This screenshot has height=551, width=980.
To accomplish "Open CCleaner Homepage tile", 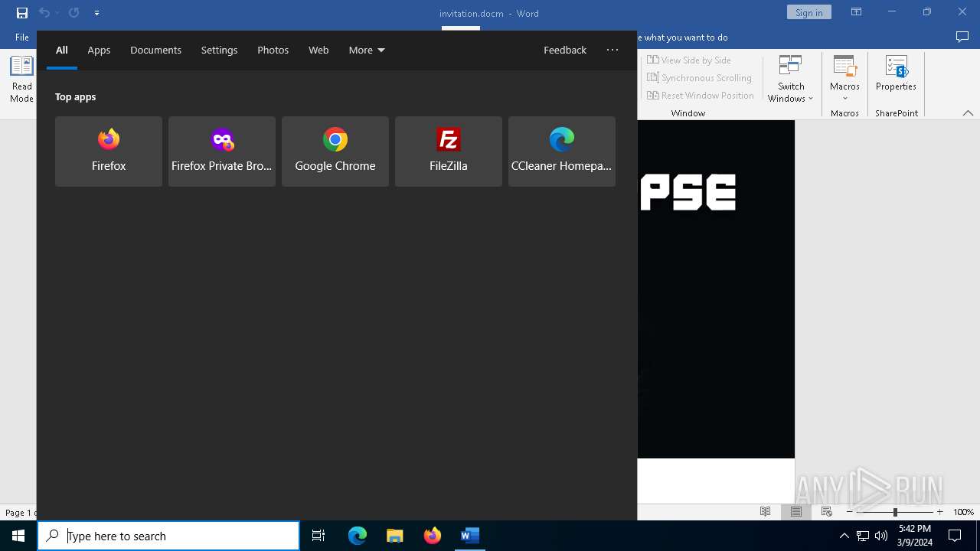I will tap(562, 152).
